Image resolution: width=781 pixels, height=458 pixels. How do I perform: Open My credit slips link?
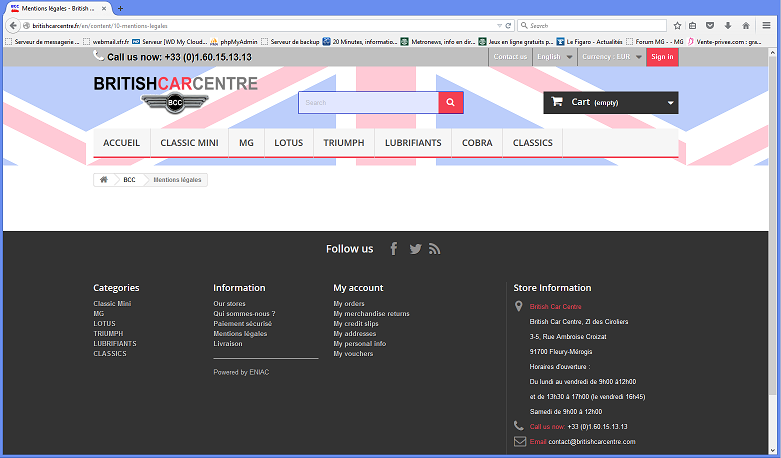click(x=356, y=324)
